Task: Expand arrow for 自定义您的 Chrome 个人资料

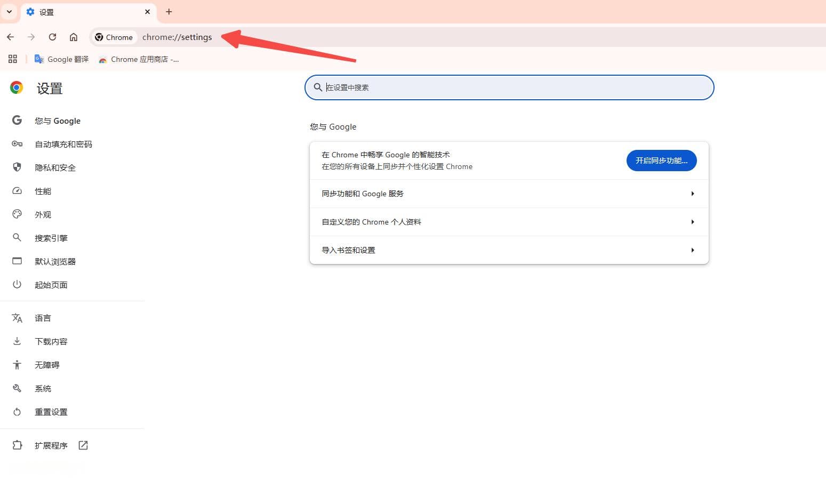Action: 693,222
